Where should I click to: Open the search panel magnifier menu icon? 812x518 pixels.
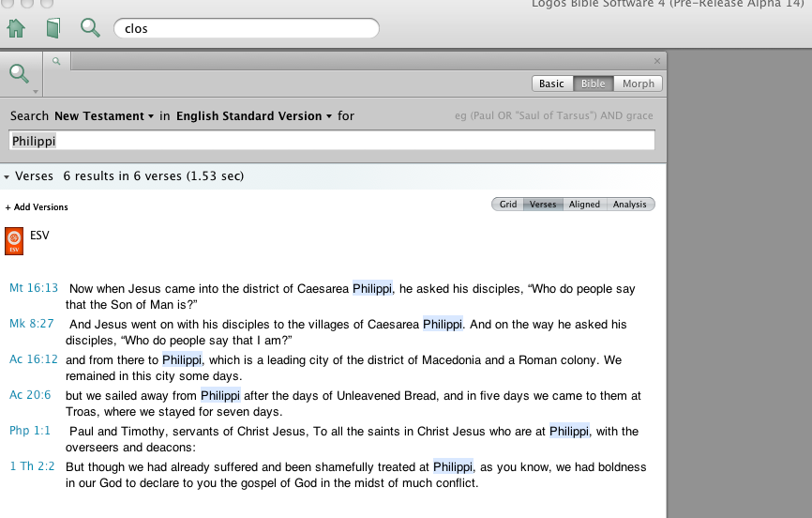click(x=19, y=73)
